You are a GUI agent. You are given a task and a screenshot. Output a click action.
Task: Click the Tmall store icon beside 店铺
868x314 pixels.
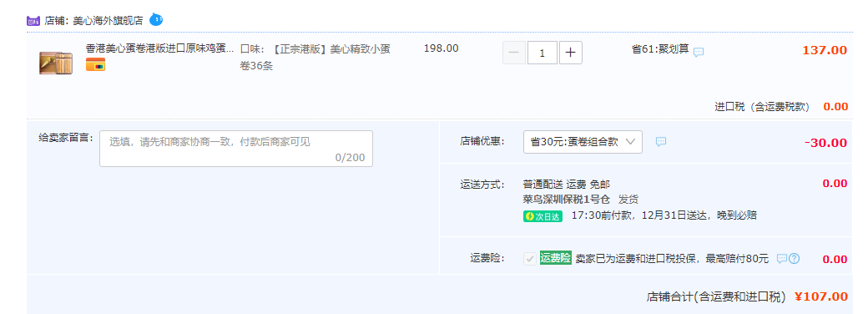[33, 21]
